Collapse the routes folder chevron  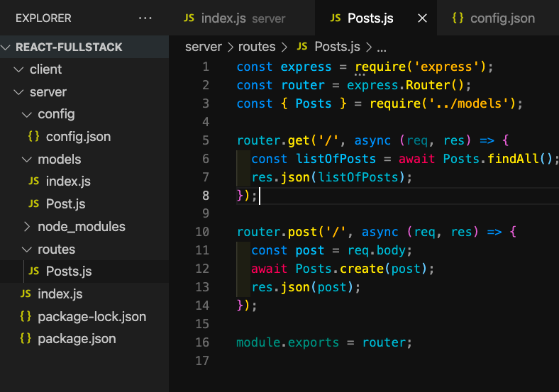click(27, 250)
